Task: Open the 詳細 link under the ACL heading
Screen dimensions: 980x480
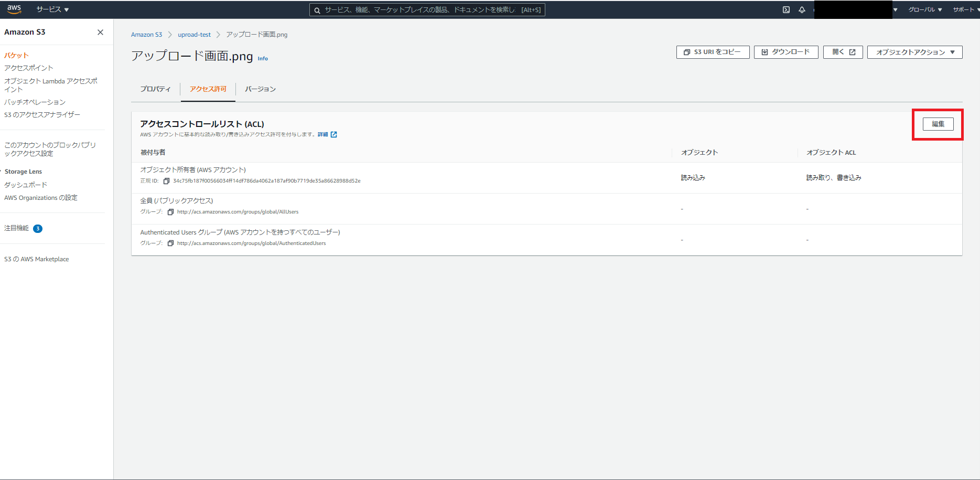Action: 327,135
